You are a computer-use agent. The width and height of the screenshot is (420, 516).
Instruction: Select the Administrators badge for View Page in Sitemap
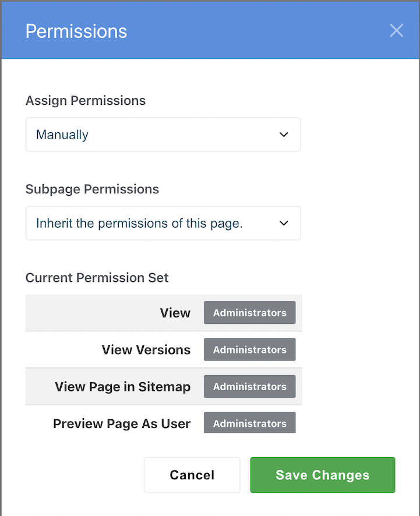[249, 387]
